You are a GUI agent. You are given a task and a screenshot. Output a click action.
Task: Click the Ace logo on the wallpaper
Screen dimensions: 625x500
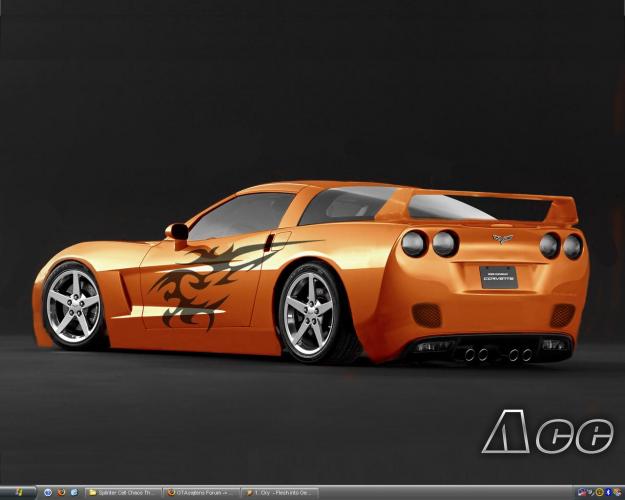pos(547,432)
